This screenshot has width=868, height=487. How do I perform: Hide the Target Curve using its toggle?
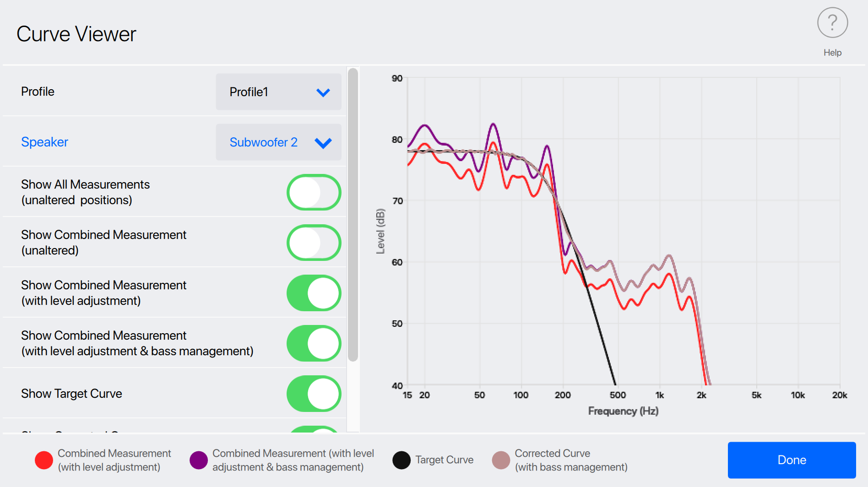click(314, 394)
